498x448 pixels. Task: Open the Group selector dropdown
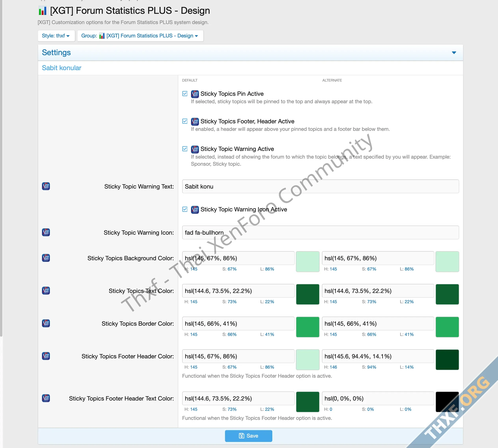(x=140, y=36)
